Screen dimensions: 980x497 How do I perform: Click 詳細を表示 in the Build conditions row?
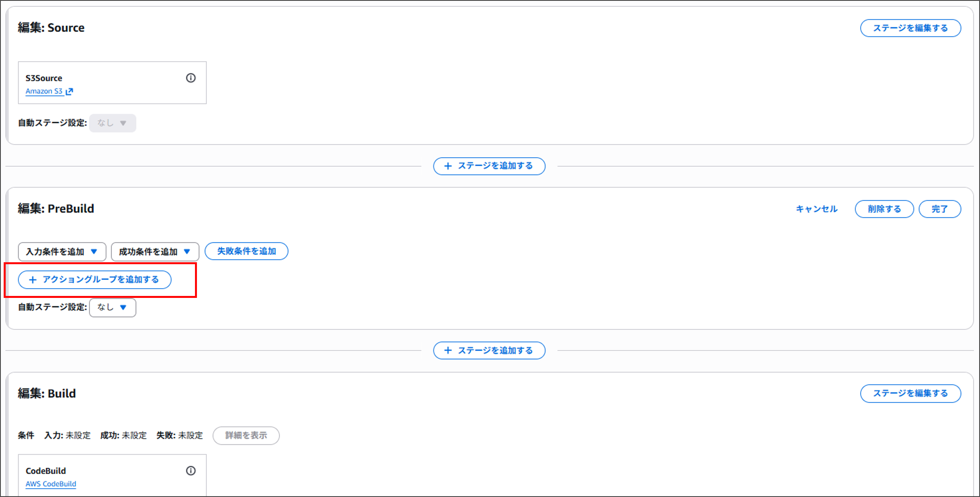point(246,436)
